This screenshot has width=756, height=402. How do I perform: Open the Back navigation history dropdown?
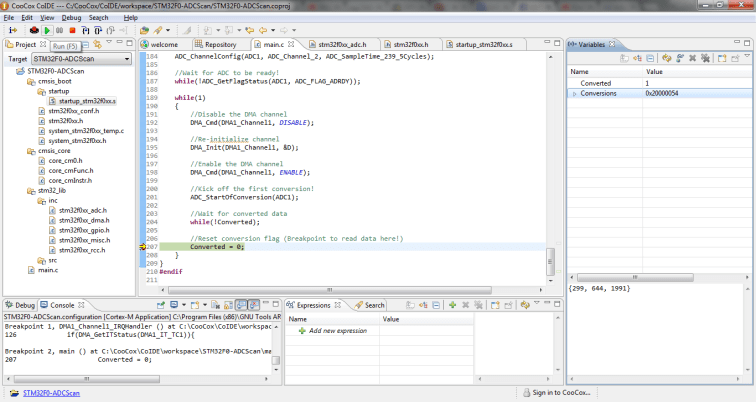(x=273, y=30)
